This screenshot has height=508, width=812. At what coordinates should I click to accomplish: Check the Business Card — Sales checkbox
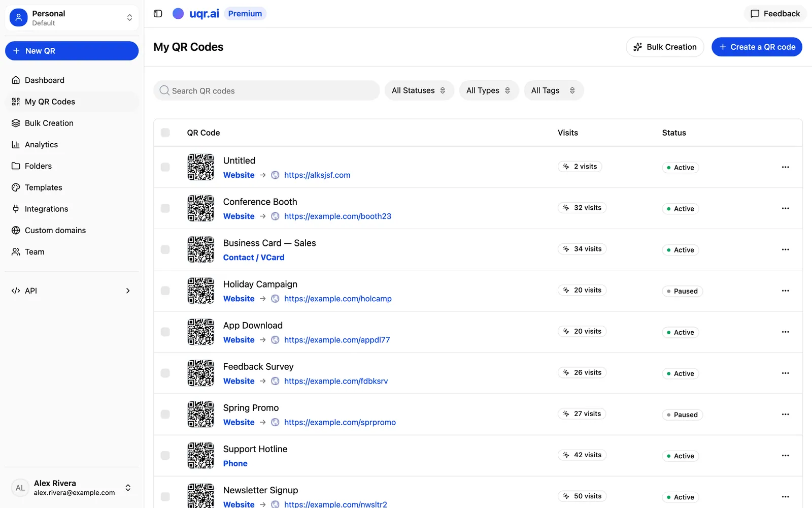pos(165,249)
